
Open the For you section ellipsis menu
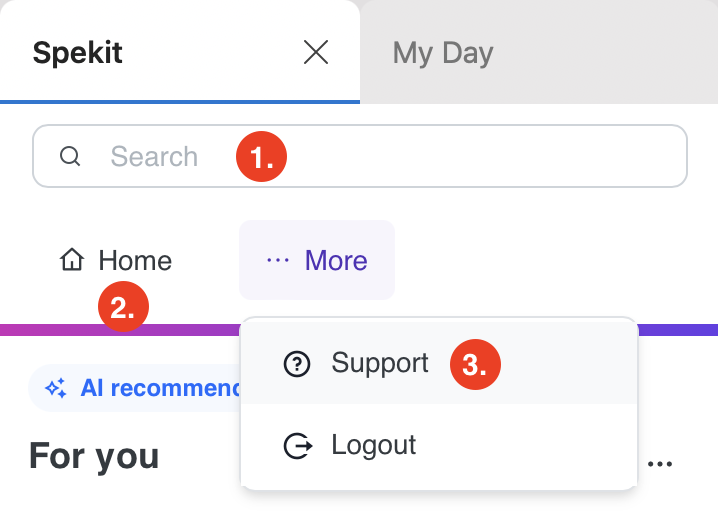(660, 464)
